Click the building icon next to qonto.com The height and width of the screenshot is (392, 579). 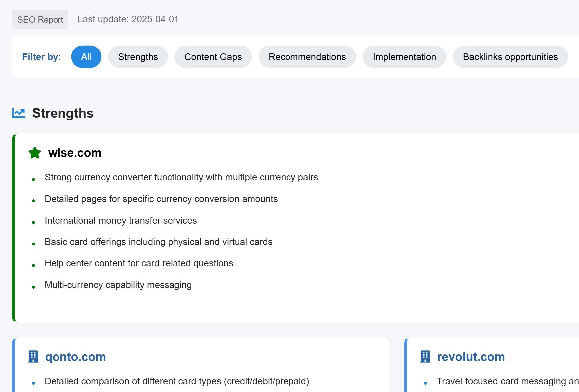click(x=33, y=357)
